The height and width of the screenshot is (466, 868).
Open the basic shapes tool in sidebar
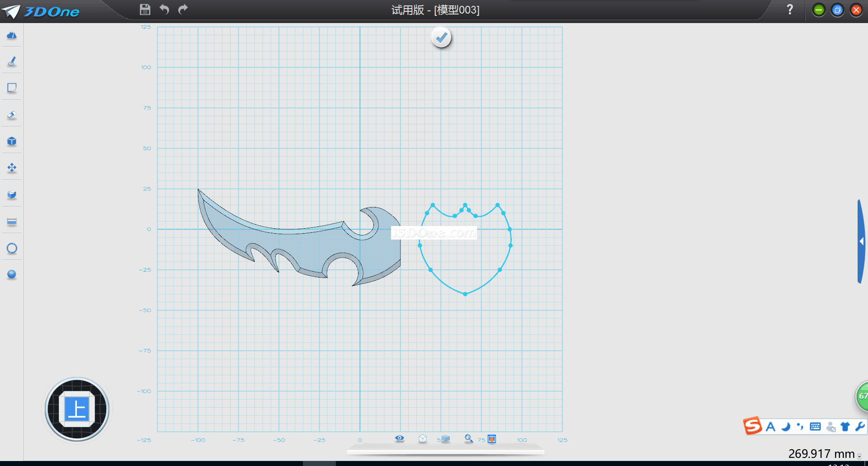tap(12, 35)
